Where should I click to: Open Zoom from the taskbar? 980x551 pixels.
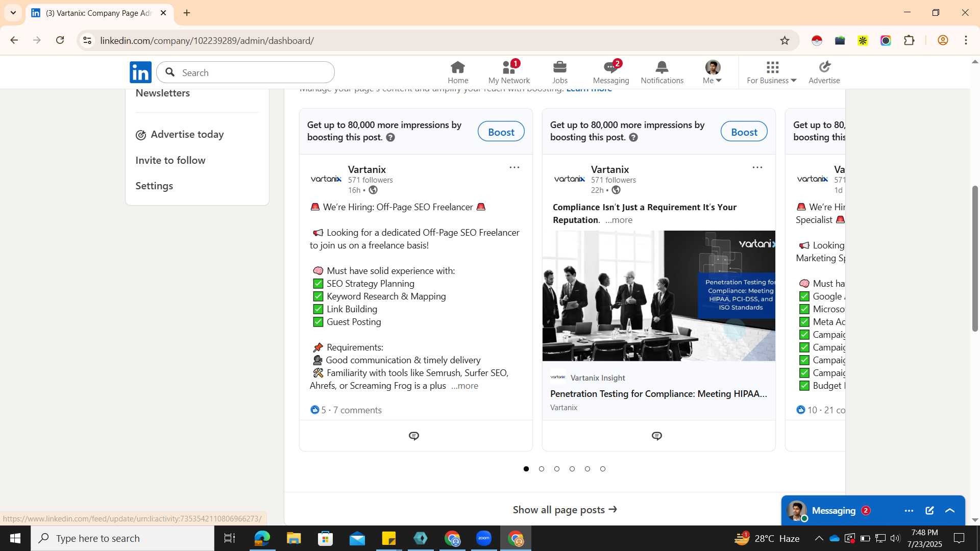coord(483,538)
